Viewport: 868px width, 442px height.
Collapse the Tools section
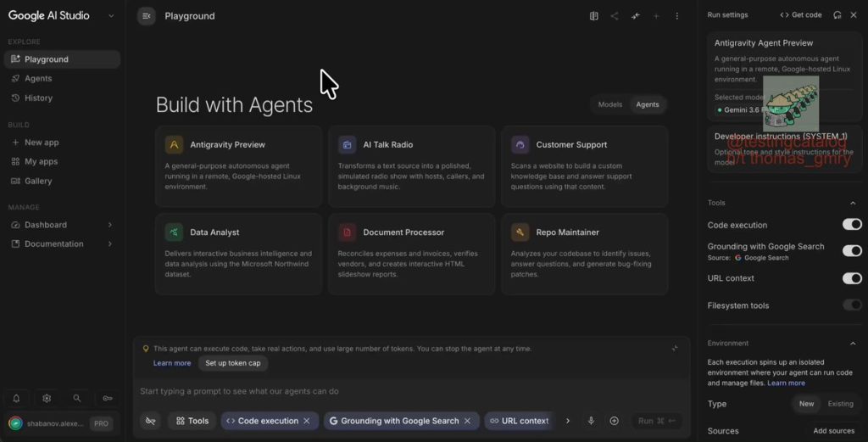(853, 204)
